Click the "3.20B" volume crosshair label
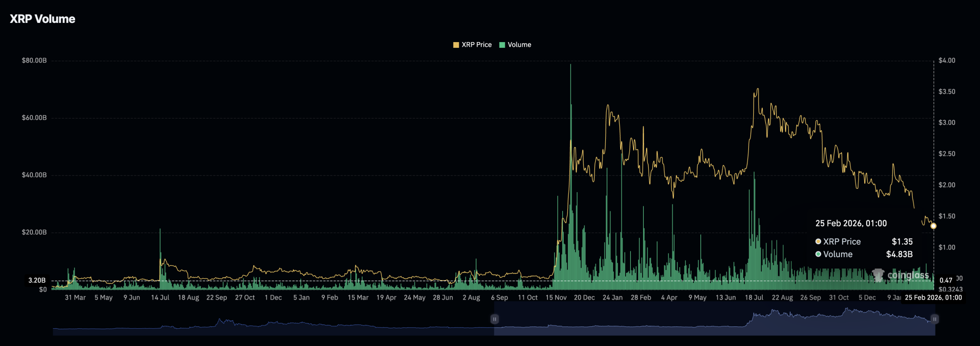 tap(37, 281)
